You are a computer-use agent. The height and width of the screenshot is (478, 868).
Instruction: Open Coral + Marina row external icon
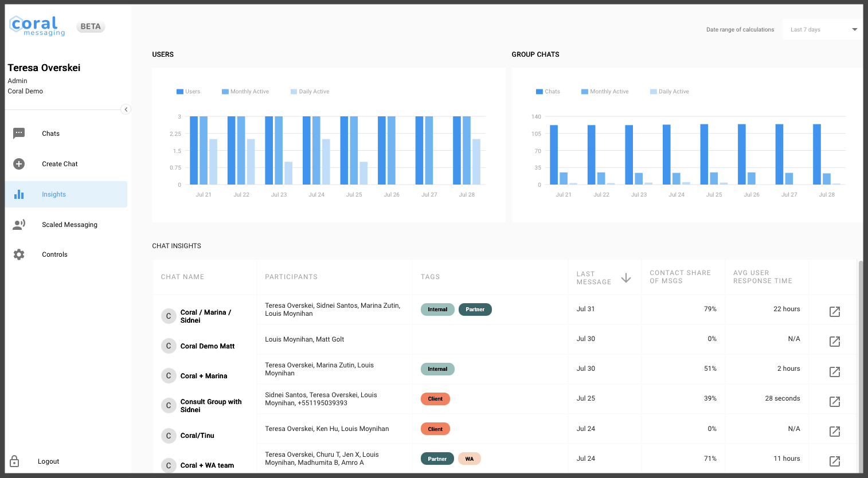click(x=835, y=372)
